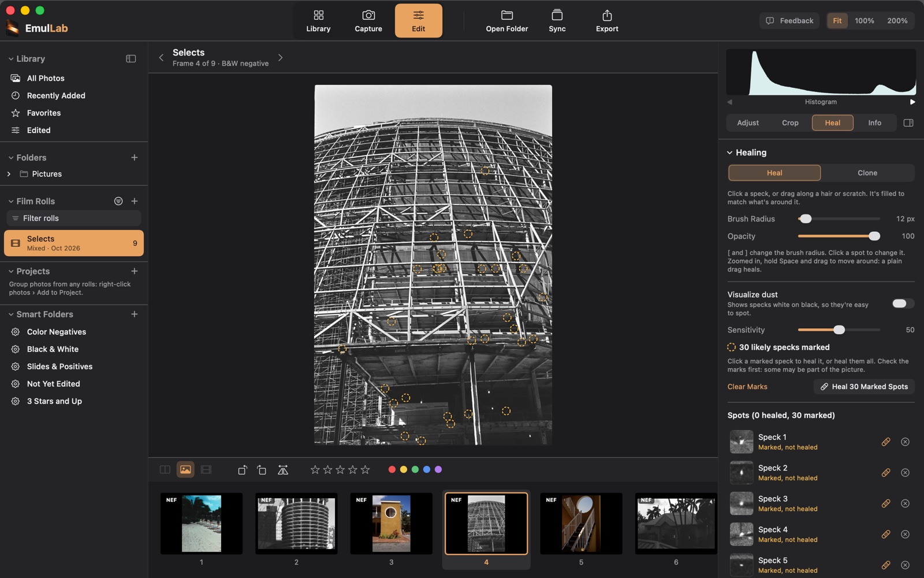Expand the Pictures folder
Viewport: 924px width, 578px height.
[x=9, y=174]
